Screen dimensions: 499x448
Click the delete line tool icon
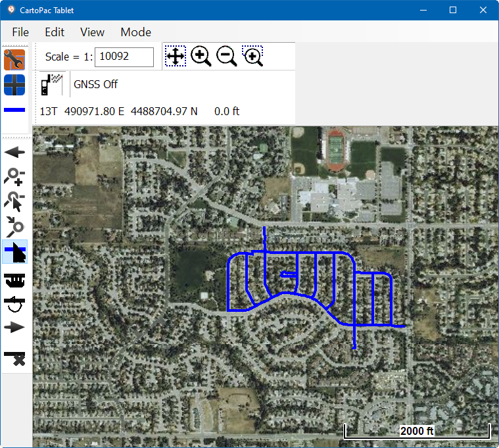14,359
